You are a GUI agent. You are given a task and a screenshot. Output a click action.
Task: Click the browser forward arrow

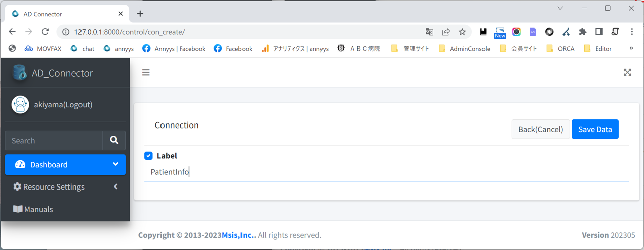29,32
